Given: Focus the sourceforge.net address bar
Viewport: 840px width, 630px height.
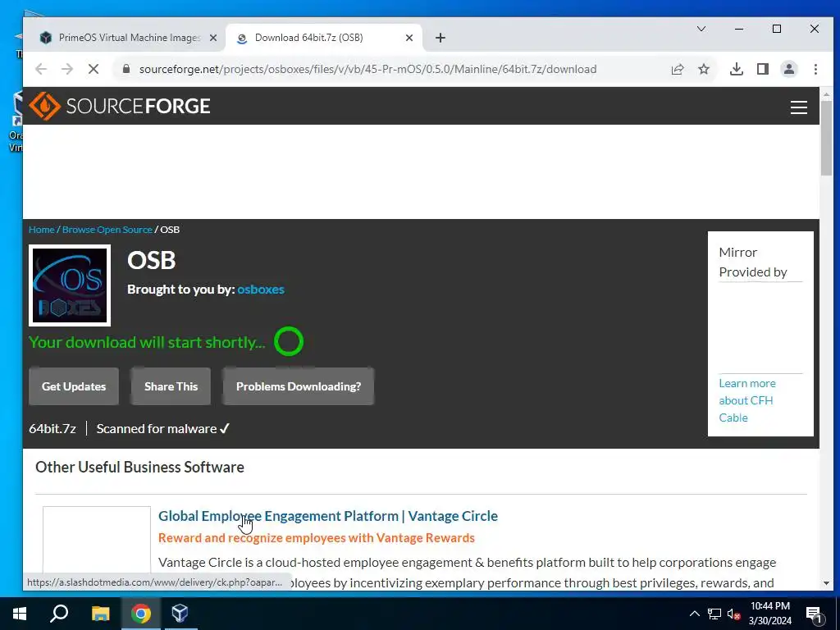Looking at the screenshot, I should click(367, 69).
